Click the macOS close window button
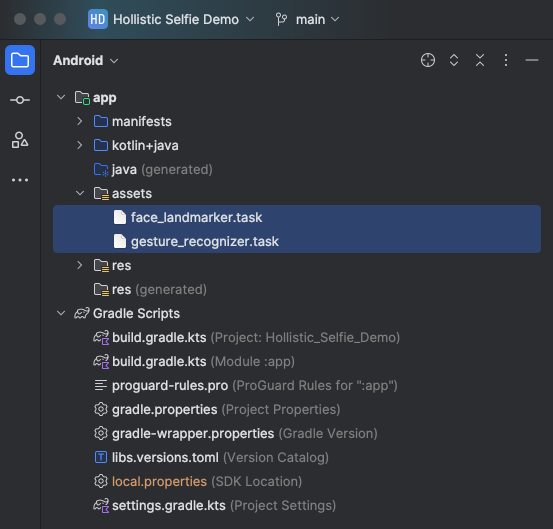This screenshot has height=529, width=553. click(20, 19)
